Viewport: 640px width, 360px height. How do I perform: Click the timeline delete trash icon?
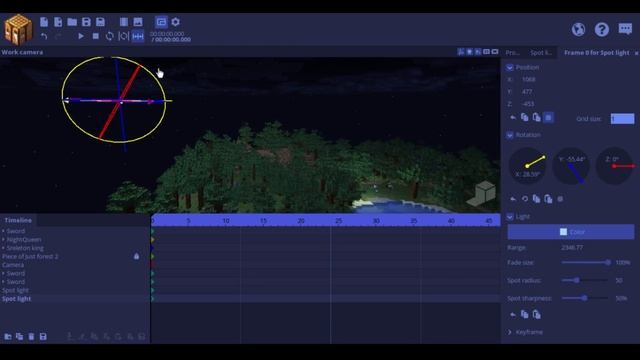pyautogui.click(x=31, y=337)
